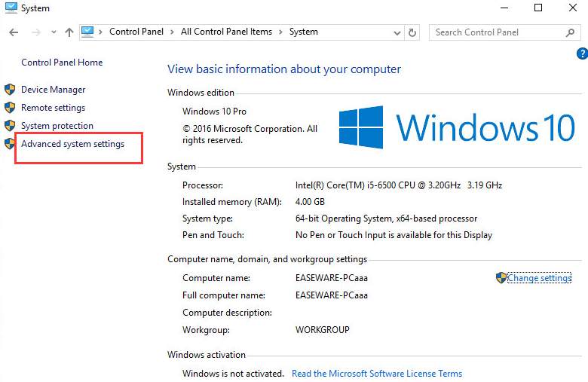Click shield icon beside Advanced system settings
The width and height of the screenshot is (588, 382).
click(9, 144)
